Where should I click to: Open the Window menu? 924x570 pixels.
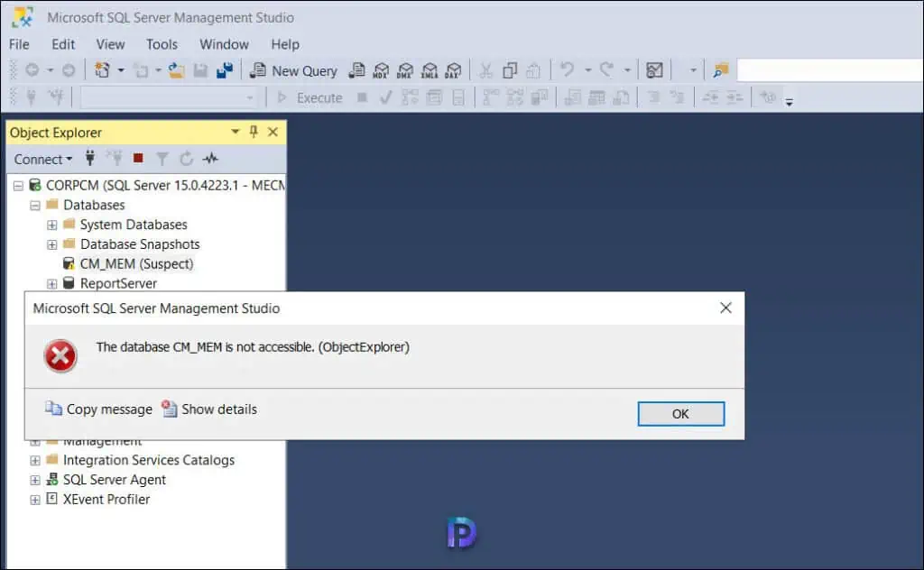tap(224, 44)
